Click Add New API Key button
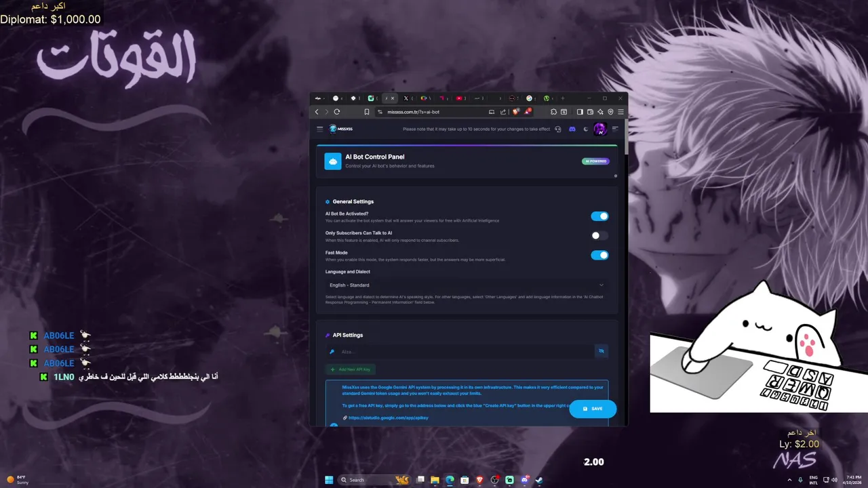 pos(351,369)
